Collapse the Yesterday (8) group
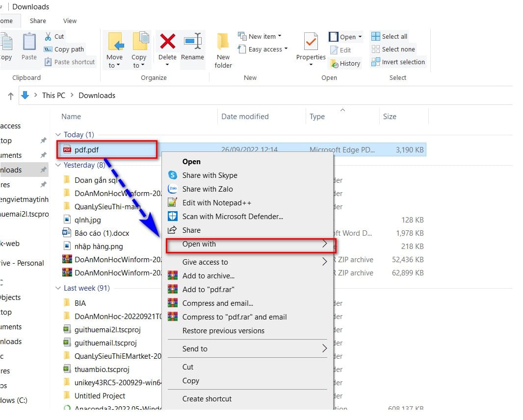Screen dimensions: 523x420 point(58,165)
